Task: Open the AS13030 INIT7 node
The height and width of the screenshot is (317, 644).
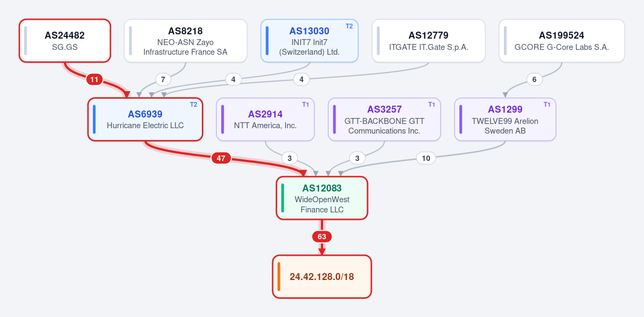Action: [x=310, y=41]
